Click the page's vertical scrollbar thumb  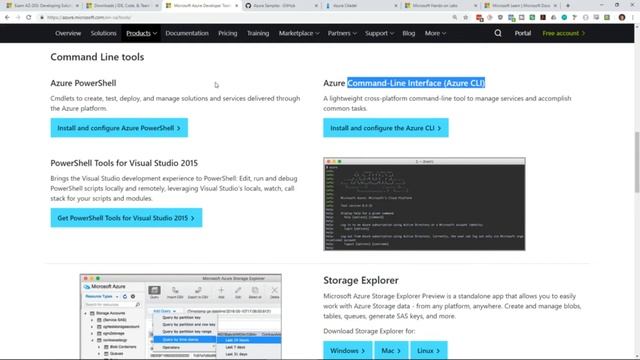point(637,162)
